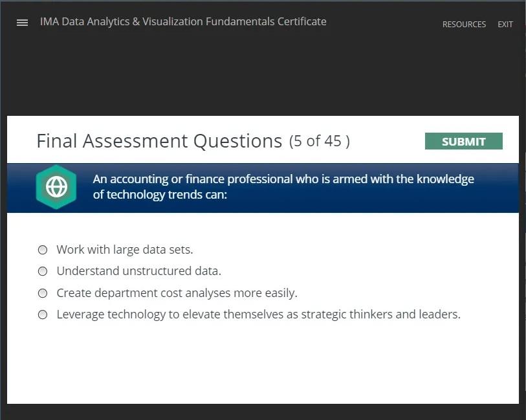Screen dimensions: 526x420
Task: Submit the current assessment answer
Action: (463, 141)
